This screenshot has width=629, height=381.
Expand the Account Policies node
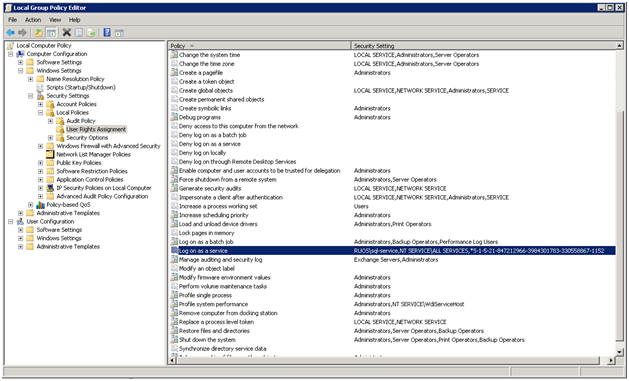pos(40,104)
